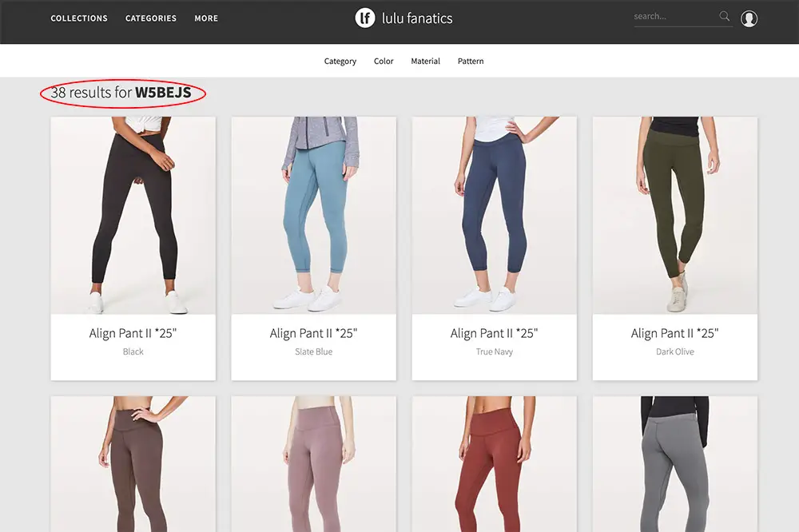This screenshot has width=799, height=532.
Task: Open the rust red leggings product photo
Action: (495, 464)
